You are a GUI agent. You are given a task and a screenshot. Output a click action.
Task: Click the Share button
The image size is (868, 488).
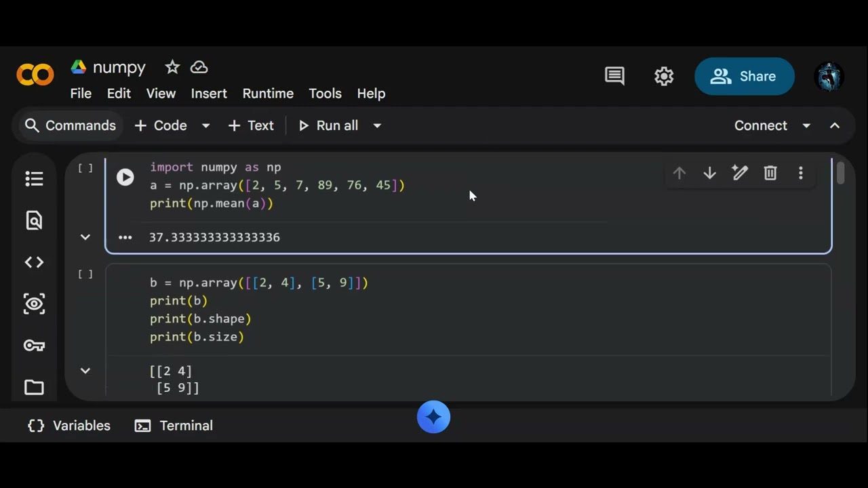click(x=745, y=76)
